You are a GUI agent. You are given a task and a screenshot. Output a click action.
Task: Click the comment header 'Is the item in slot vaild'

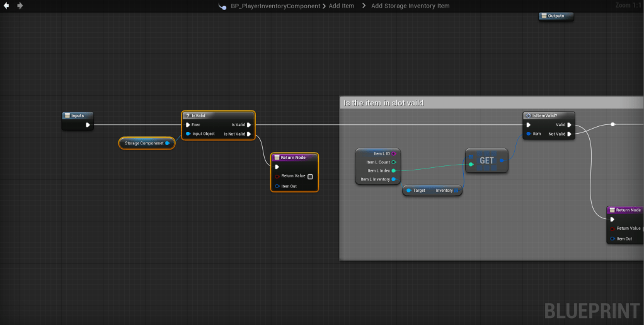(383, 102)
